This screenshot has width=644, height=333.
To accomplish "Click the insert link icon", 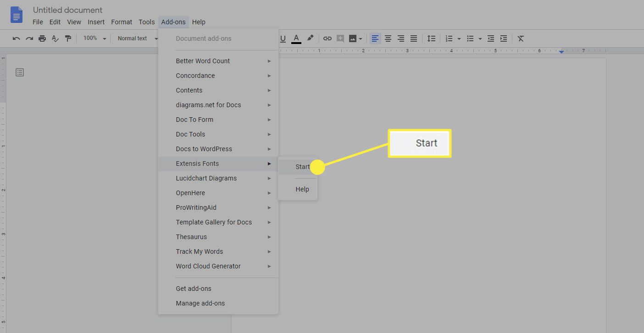I will (327, 38).
